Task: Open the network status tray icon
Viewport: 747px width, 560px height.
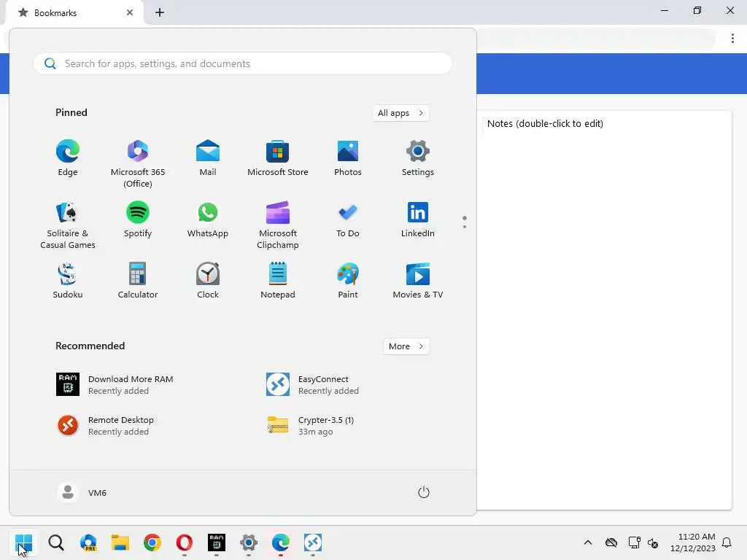Action: coord(634,542)
